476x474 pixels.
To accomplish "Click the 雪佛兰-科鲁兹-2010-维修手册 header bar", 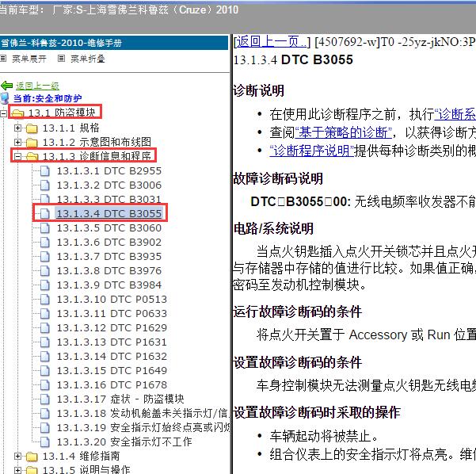I will coord(114,43).
